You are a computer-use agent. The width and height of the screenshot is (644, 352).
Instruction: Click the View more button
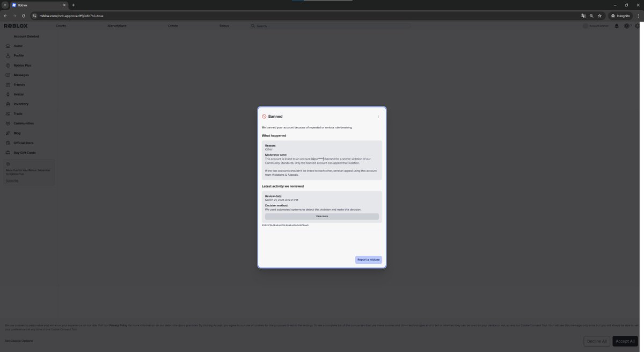pos(322,216)
